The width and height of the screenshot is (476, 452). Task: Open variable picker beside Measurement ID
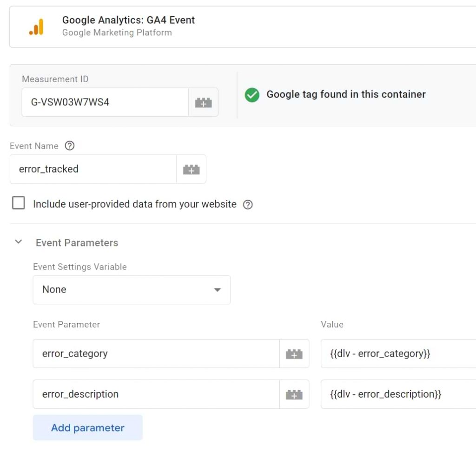[x=203, y=102]
